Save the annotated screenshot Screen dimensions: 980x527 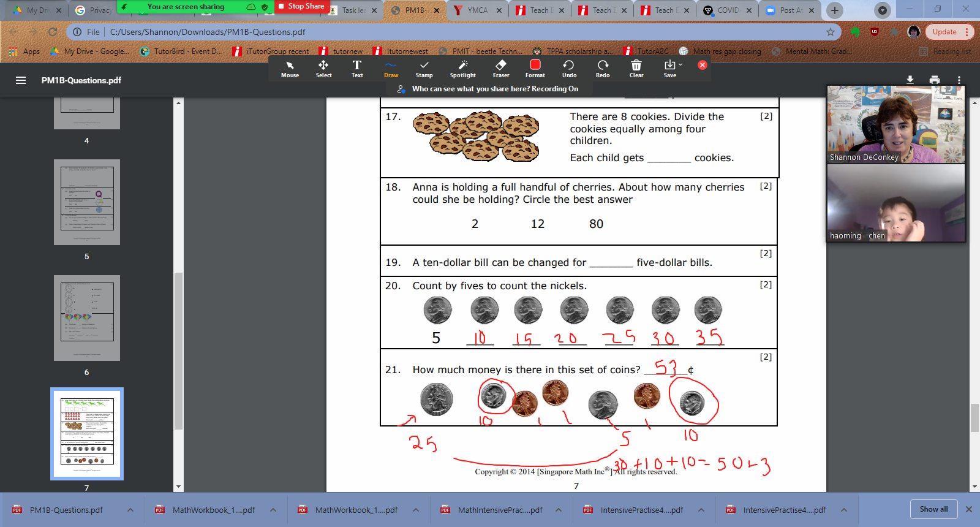(x=670, y=69)
